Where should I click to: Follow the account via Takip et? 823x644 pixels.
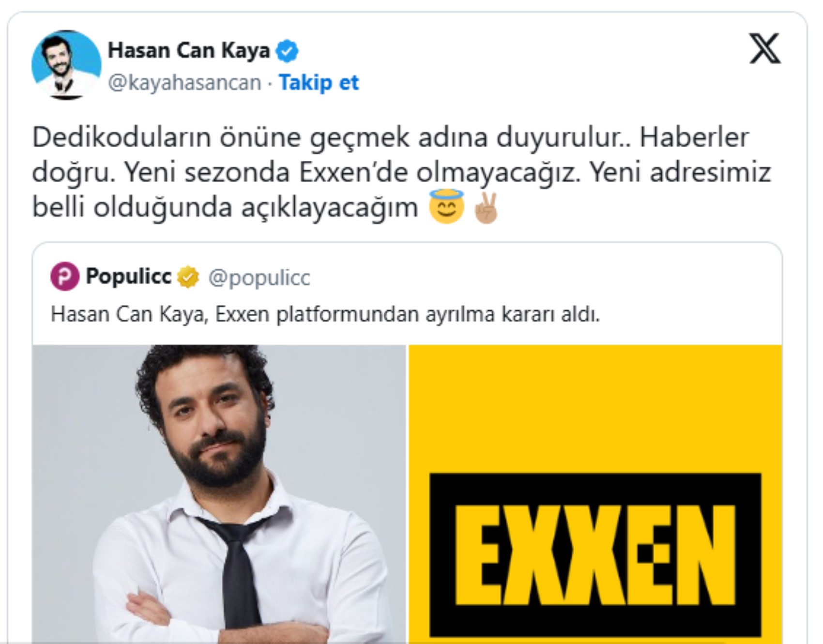click(319, 83)
